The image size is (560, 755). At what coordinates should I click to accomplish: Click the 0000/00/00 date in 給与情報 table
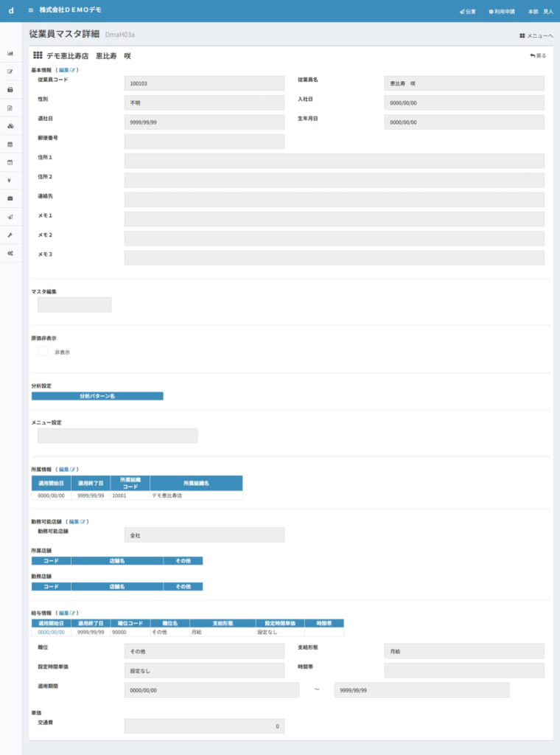[51, 632]
